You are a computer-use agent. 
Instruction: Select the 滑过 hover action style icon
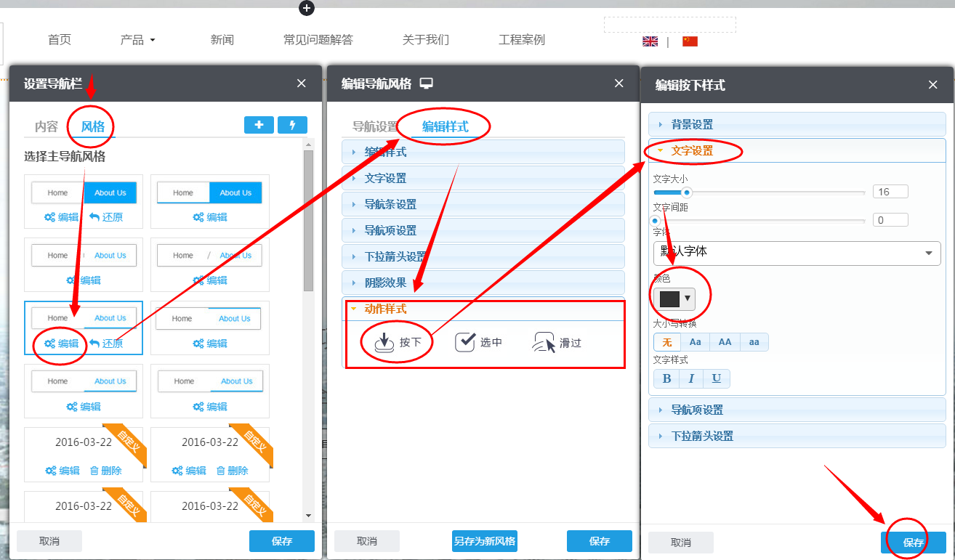(544, 341)
